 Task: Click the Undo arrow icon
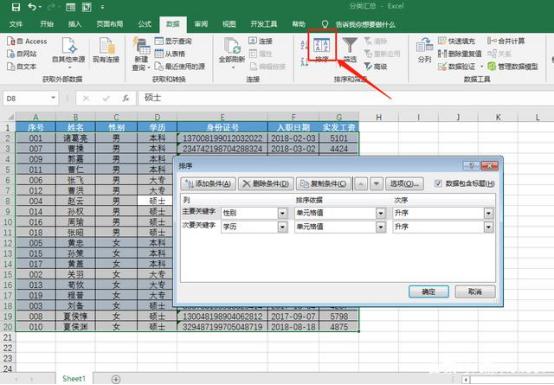[32, 7]
